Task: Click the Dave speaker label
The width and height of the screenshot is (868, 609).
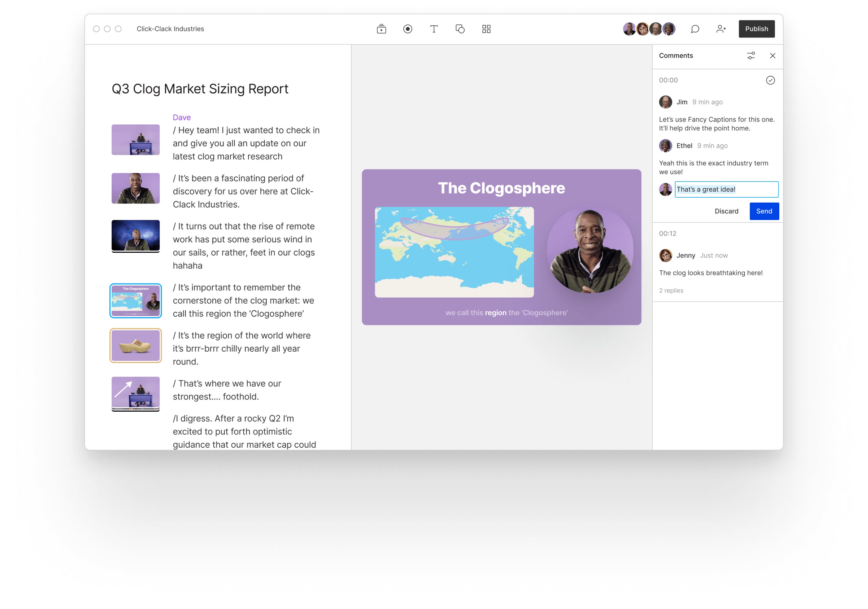Action: click(181, 117)
